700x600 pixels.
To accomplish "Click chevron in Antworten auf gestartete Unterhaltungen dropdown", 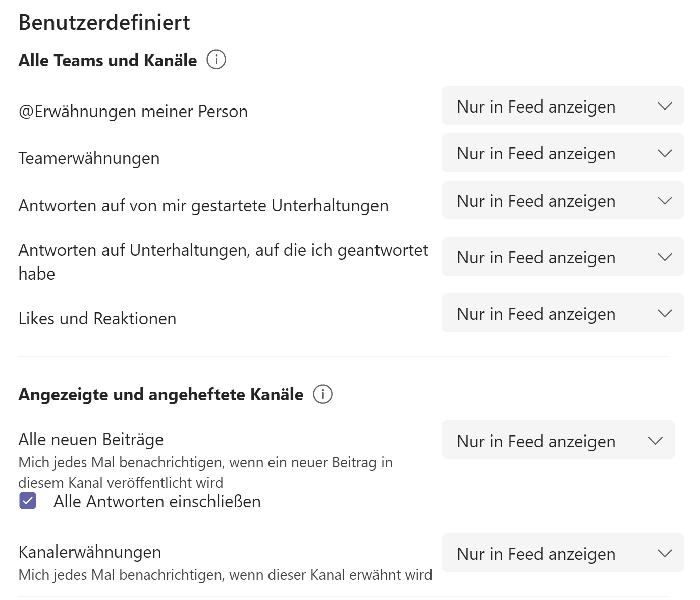I will (665, 201).
